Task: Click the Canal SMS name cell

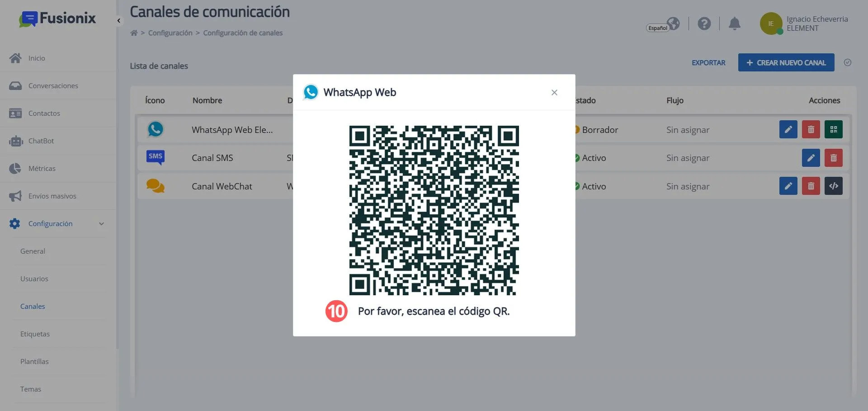Action: [212, 158]
